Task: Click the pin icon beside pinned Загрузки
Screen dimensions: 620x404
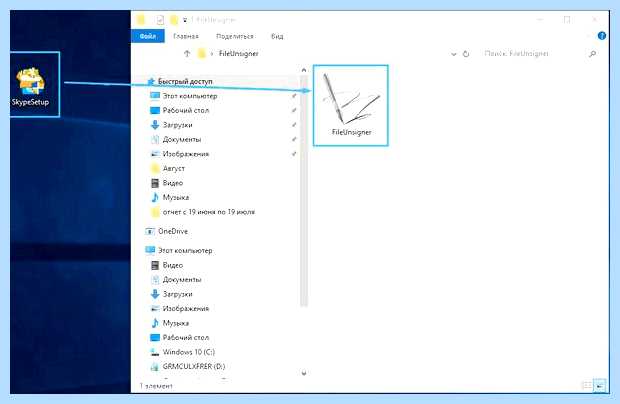Action: tap(294, 125)
